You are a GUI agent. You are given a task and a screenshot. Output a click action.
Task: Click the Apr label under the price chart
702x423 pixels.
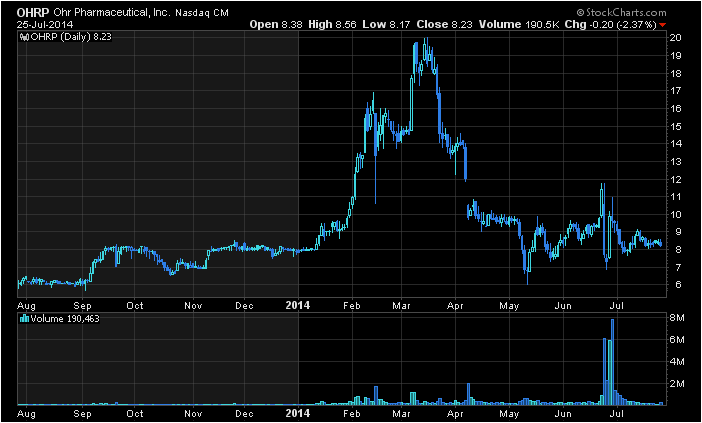point(455,306)
